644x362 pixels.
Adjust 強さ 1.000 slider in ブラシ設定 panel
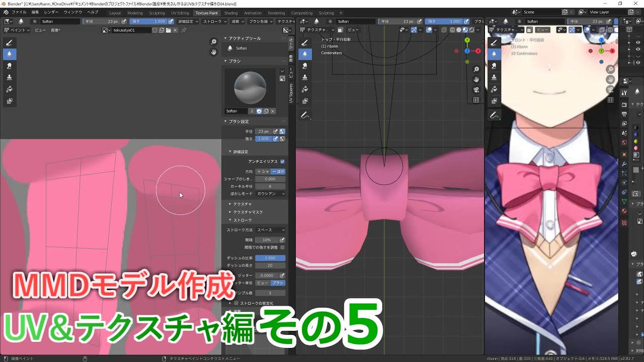tap(263, 139)
